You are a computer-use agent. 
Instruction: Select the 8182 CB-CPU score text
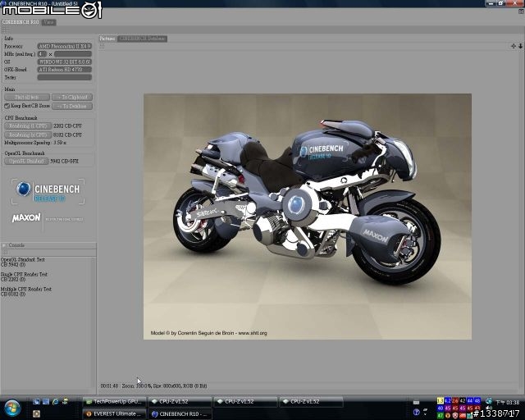point(67,135)
